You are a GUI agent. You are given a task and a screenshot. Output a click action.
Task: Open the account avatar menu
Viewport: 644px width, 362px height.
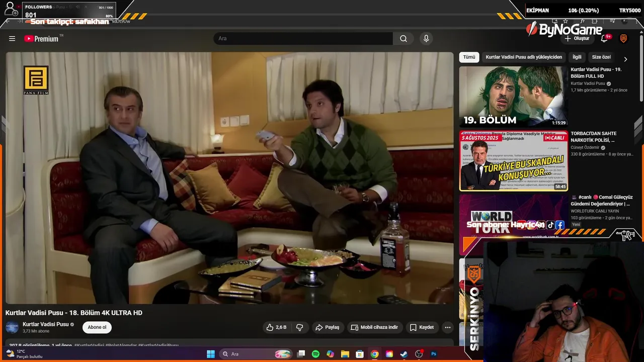pyautogui.click(x=623, y=39)
